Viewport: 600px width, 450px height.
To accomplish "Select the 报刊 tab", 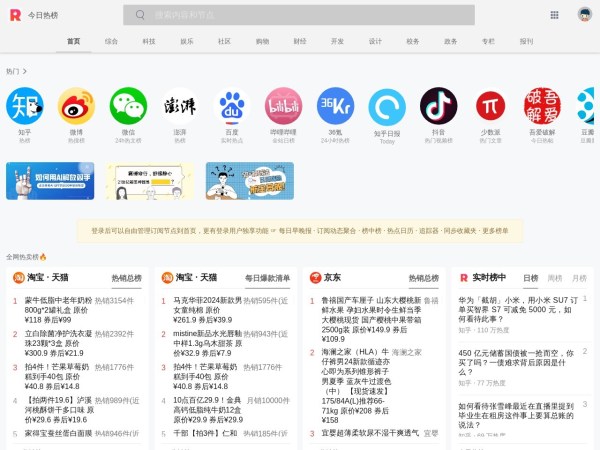I will [526, 41].
